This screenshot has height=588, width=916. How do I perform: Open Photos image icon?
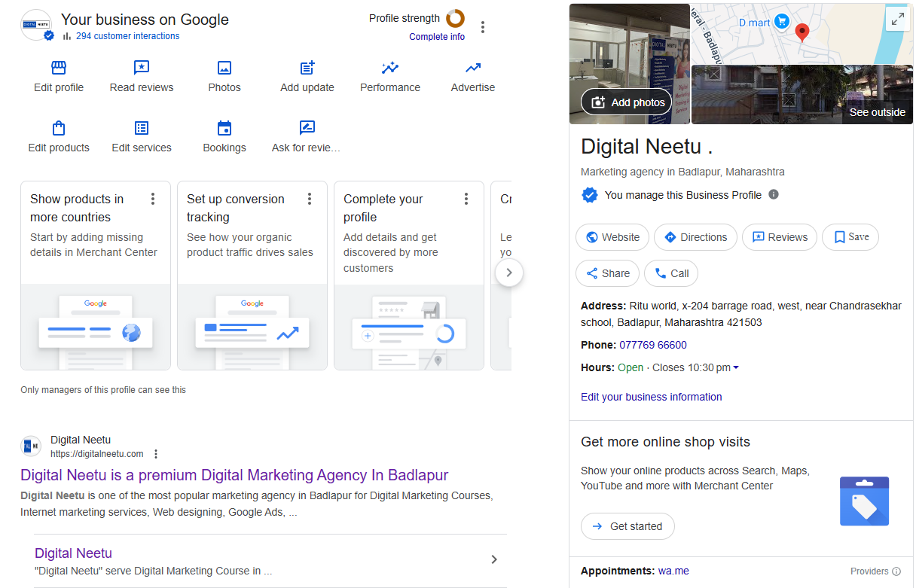pyautogui.click(x=224, y=68)
